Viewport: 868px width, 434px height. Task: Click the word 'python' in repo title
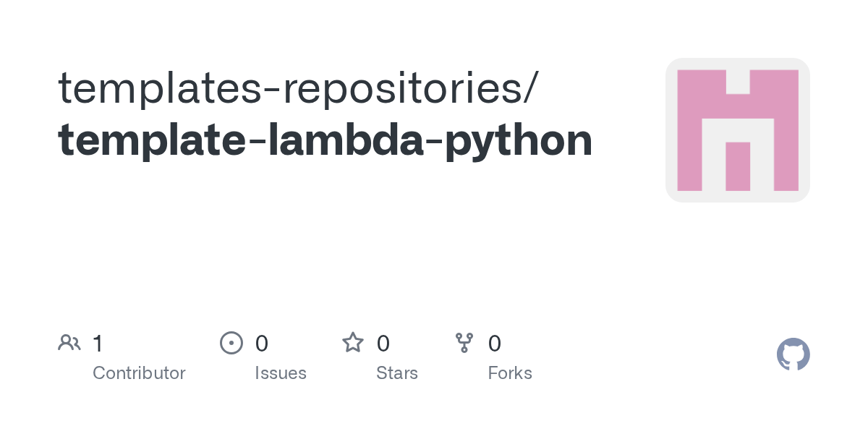click(x=518, y=141)
